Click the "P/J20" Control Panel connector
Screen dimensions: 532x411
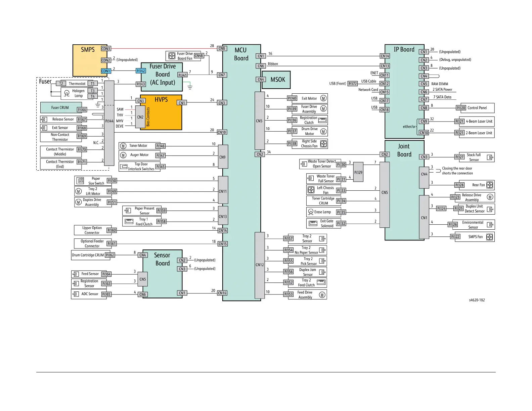461,108
